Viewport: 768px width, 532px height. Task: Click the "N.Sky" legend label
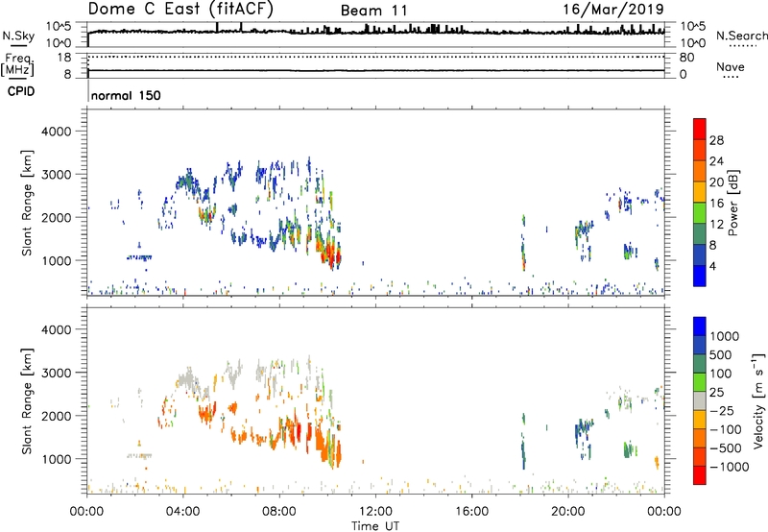coord(18,36)
